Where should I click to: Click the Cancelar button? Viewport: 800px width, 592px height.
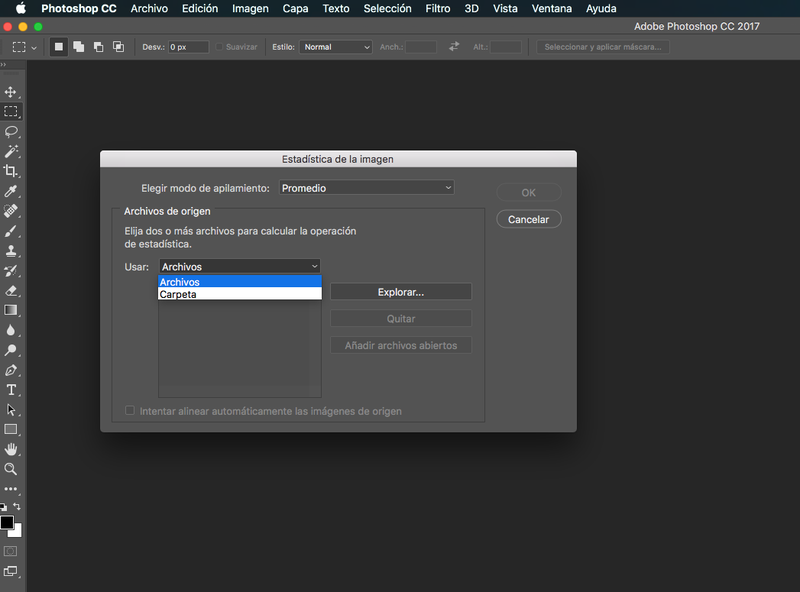[529, 219]
